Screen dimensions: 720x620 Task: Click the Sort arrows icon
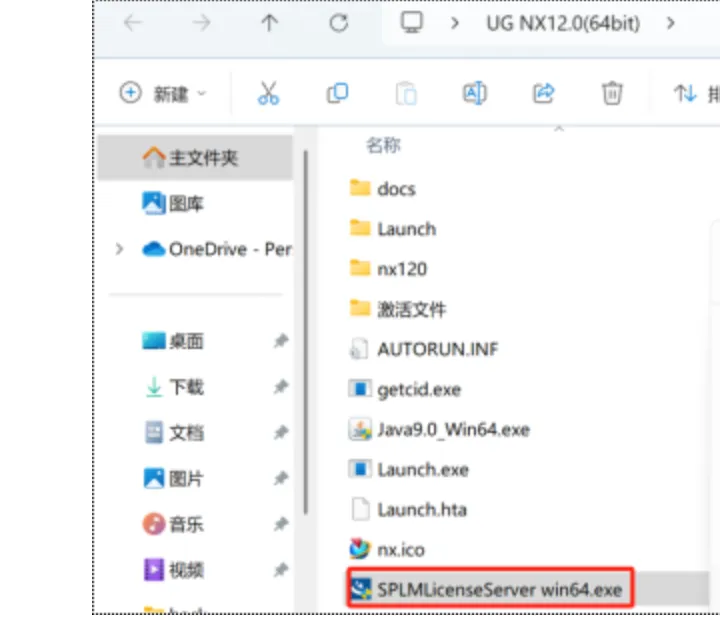click(x=685, y=93)
